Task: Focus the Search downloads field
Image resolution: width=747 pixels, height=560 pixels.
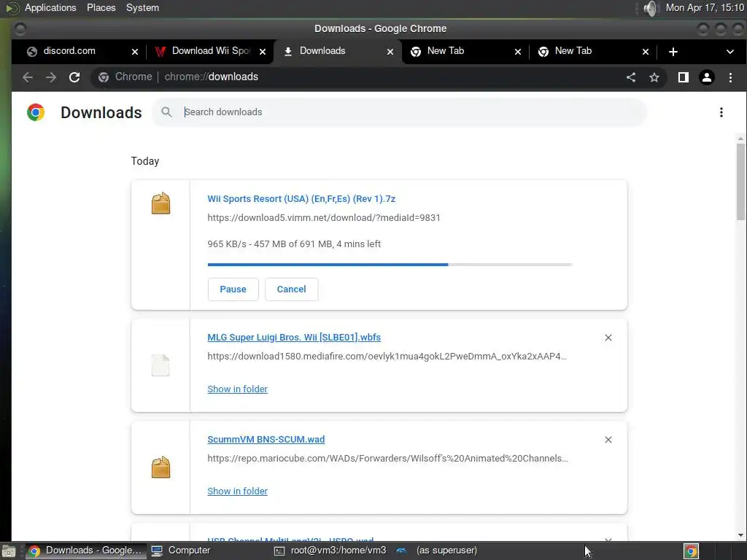Action: (x=400, y=112)
